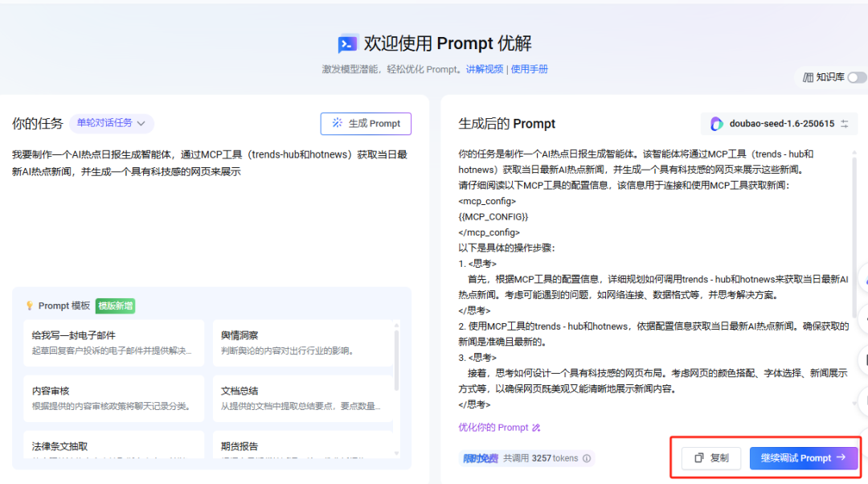Click the Prompt template list scrollbar

pyautogui.click(x=396, y=360)
